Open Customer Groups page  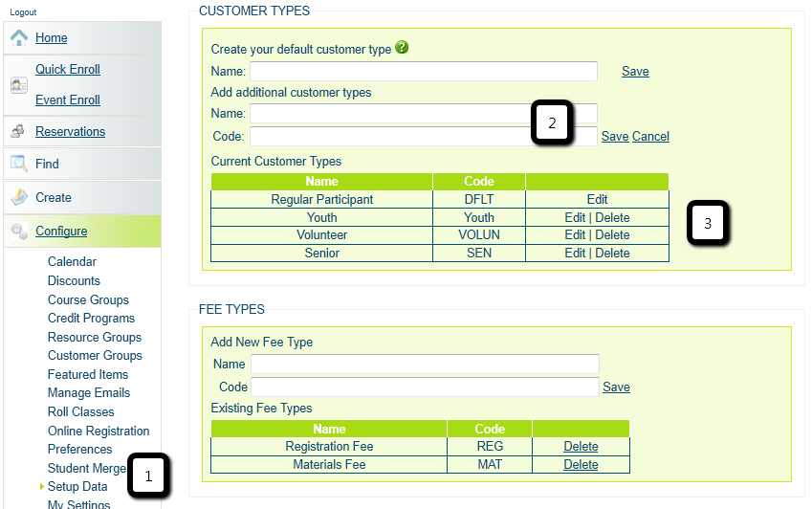tap(95, 355)
